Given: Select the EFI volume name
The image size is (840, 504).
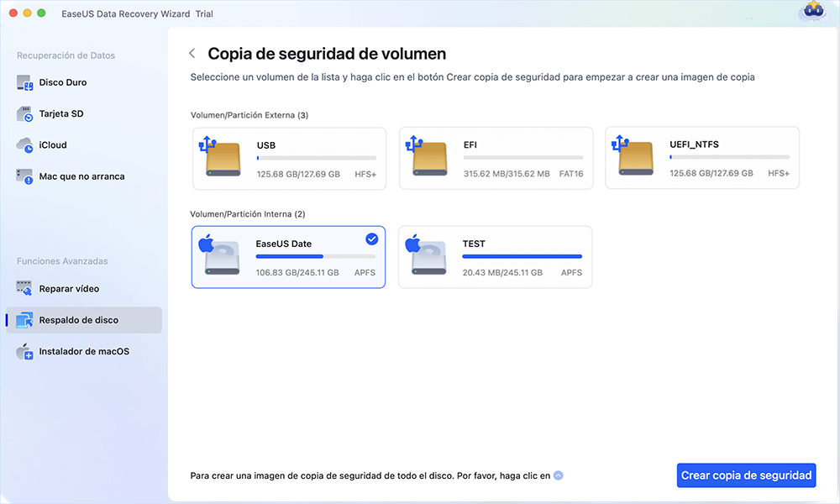Looking at the screenshot, I should (x=470, y=144).
